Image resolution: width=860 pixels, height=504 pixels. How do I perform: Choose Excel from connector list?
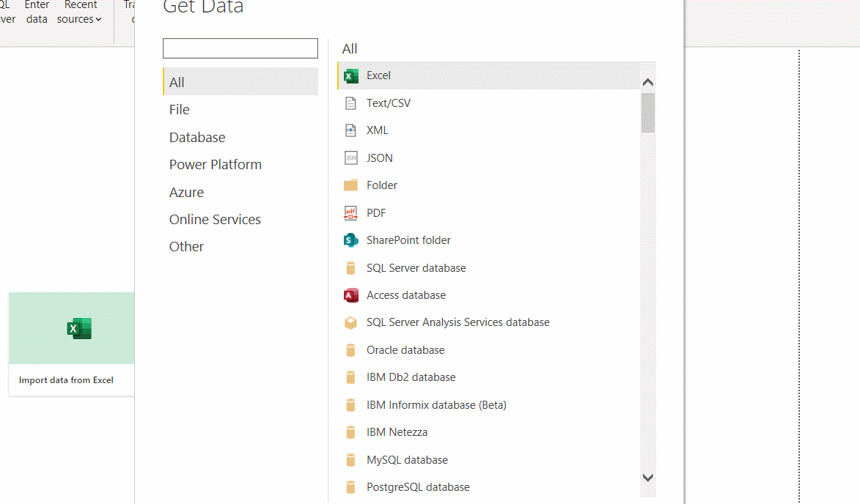489,75
